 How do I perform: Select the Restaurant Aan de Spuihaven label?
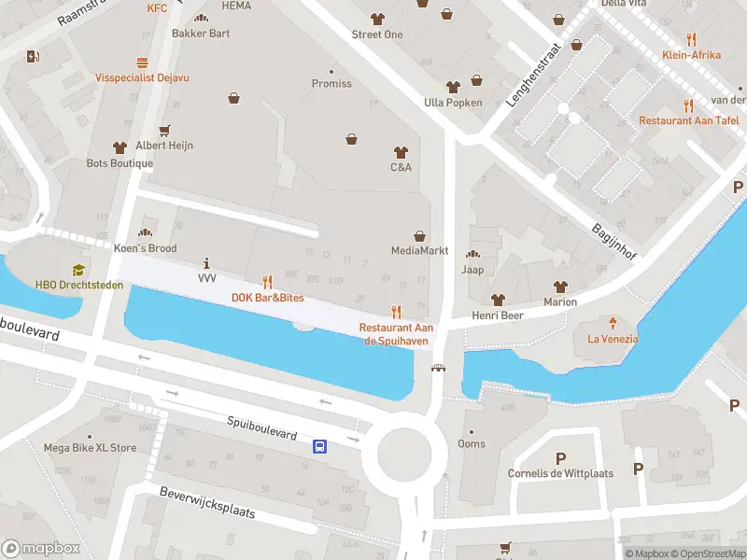coord(396,334)
